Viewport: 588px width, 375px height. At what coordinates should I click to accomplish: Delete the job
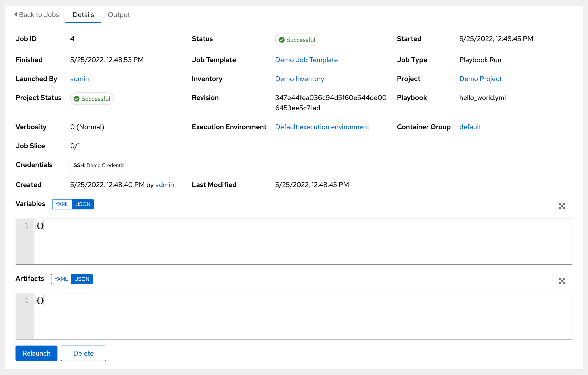83,353
